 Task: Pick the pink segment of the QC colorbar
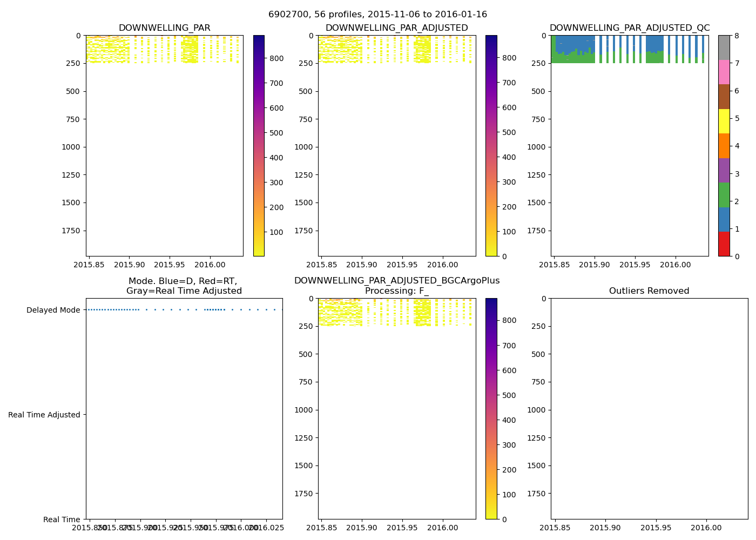coord(724,72)
